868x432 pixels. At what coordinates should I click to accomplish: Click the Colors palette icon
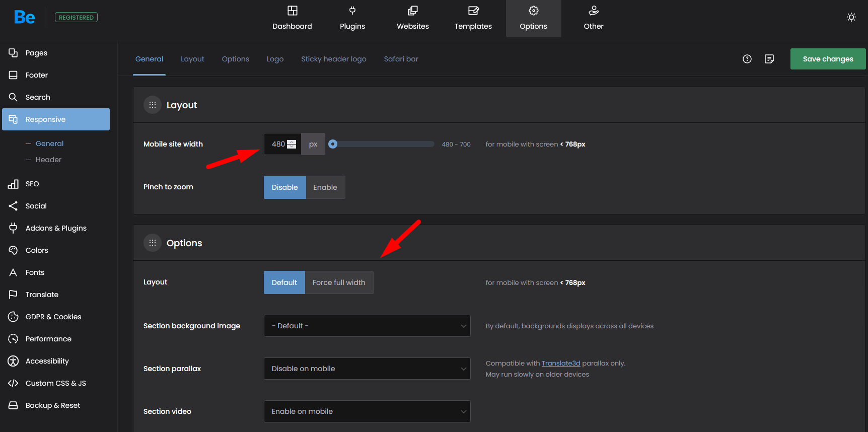pyautogui.click(x=13, y=250)
